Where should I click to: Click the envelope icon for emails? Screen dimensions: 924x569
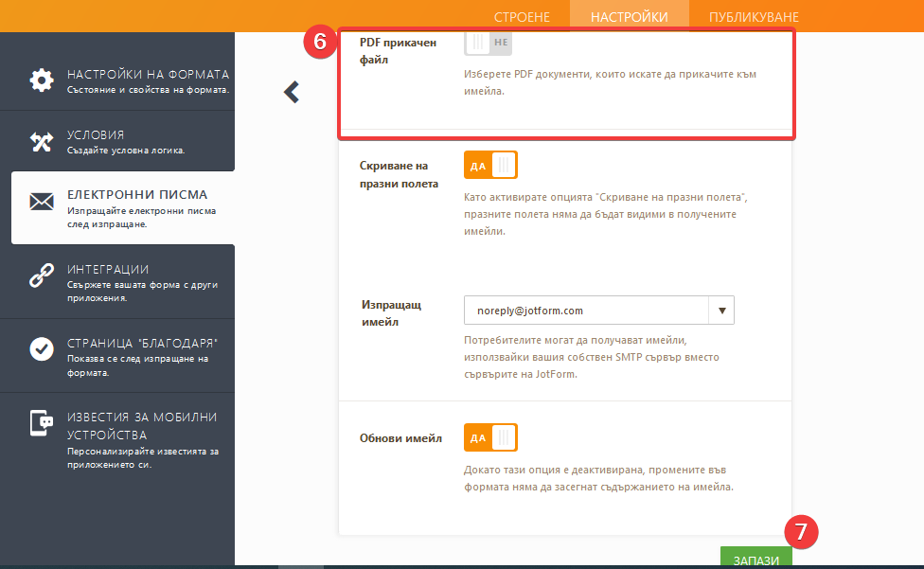(x=42, y=202)
